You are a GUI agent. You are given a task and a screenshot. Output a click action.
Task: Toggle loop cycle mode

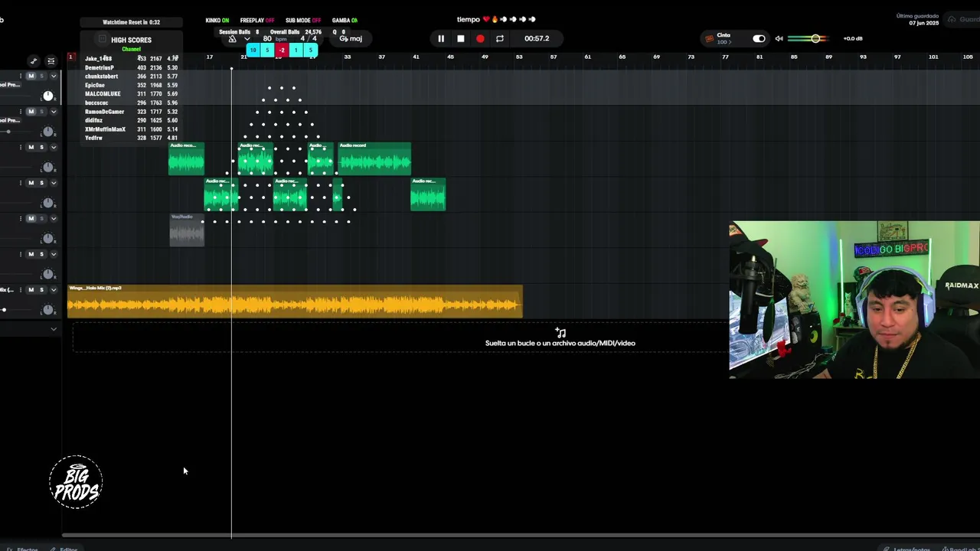click(500, 38)
